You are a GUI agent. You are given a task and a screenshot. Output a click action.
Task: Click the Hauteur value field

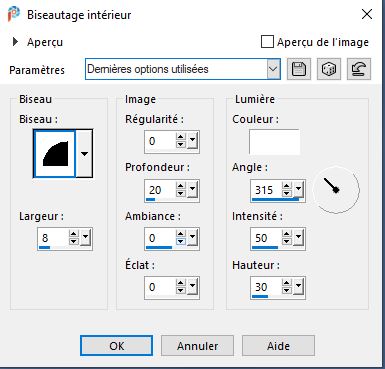click(266, 287)
